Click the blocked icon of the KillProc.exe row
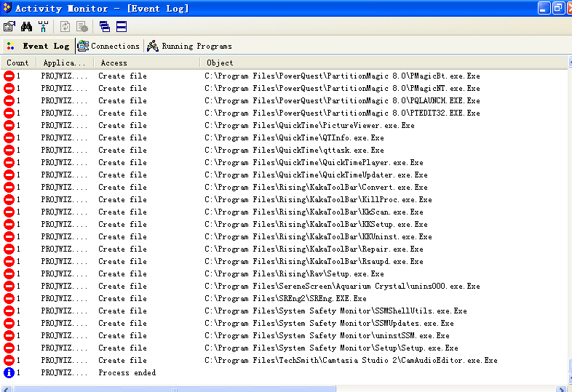The height and width of the screenshot is (392, 572). (9, 200)
